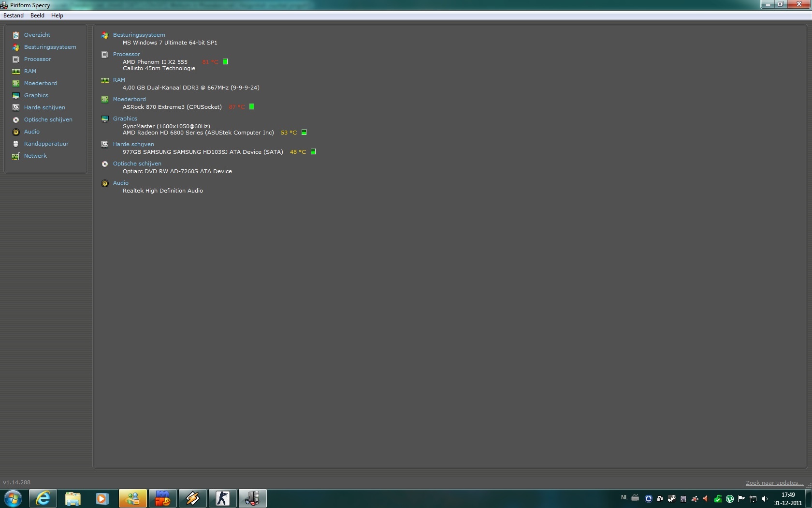
Task: Open Windows Explorer folder in taskbar
Action: (73, 498)
